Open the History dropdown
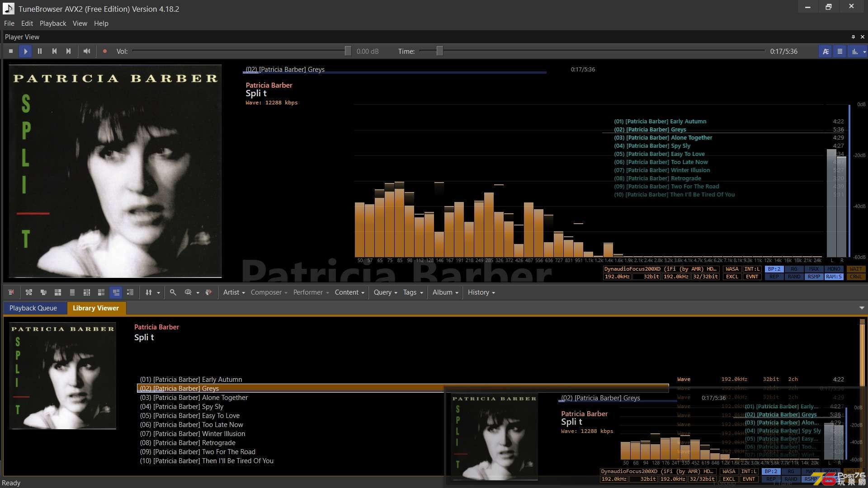This screenshot has width=868, height=488. pos(481,292)
